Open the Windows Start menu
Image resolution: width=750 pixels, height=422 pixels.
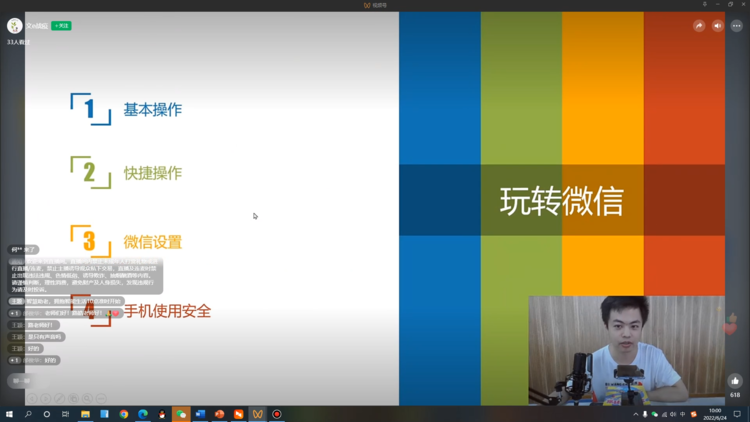pyautogui.click(x=9, y=414)
